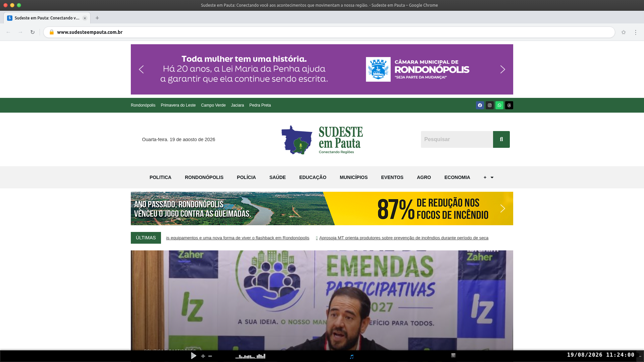
Task: Open the Threads social icon
Action: (x=509, y=105)
